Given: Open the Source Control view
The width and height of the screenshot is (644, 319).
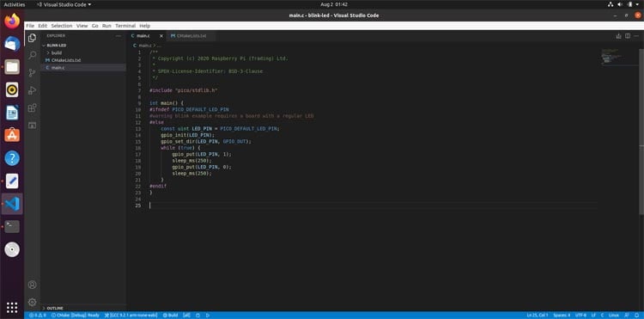Looking at the screenshot, I should tap(32, 73).
